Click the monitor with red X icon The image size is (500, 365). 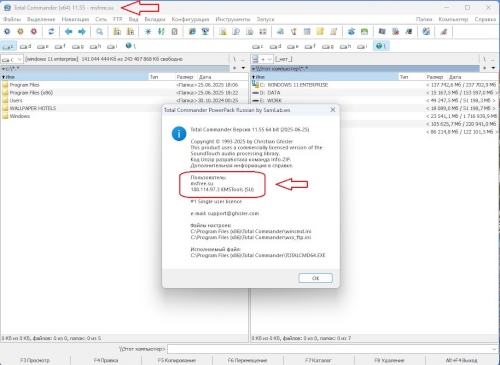(395, 32)
